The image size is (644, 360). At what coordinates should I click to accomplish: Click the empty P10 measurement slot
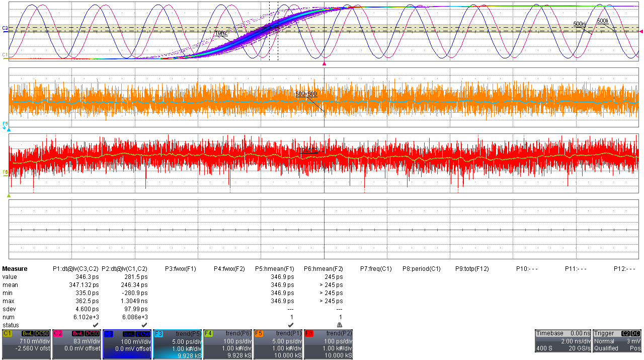point(527,269)
